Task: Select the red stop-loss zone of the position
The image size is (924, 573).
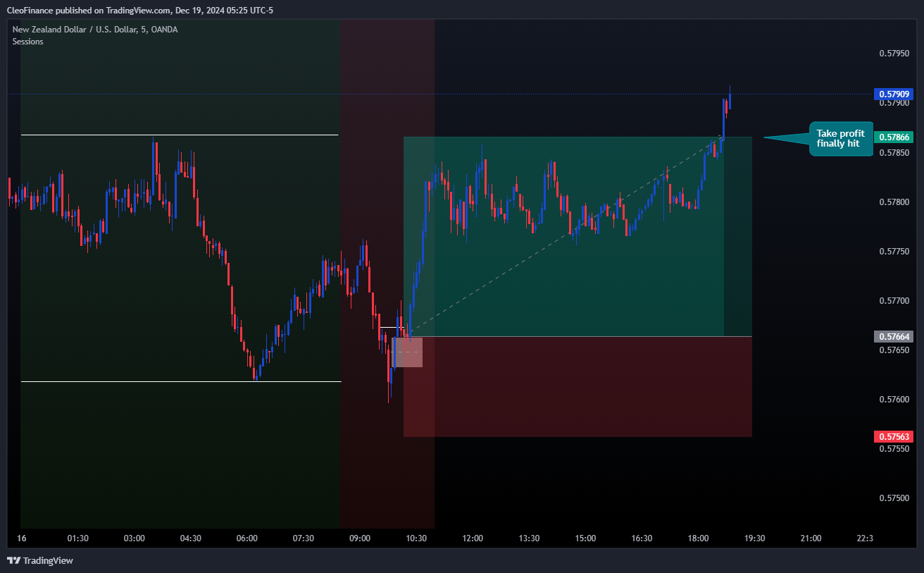Action: (x=577, y=387)
